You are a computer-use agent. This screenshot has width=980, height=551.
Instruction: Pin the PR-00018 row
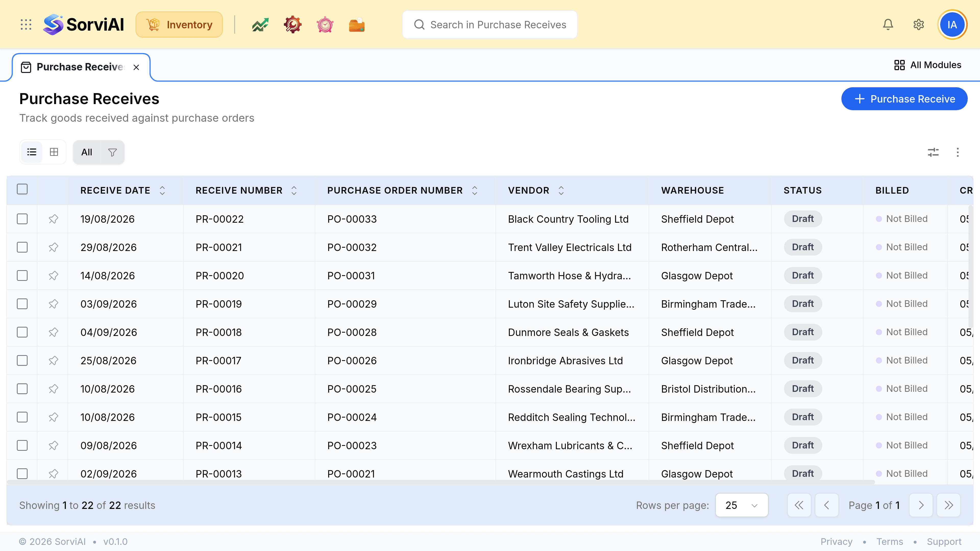pyautogui.click(x=53, y=332)
